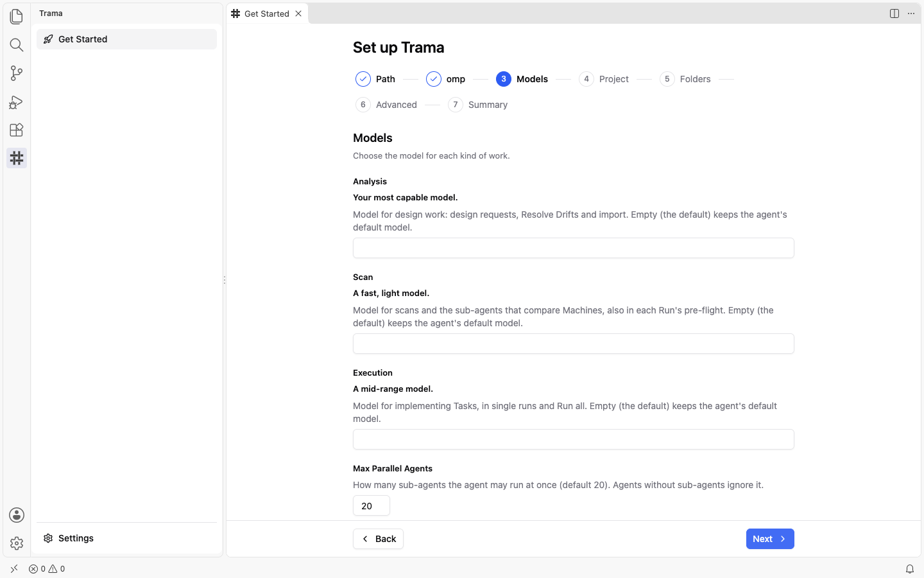
Task: Click the "A fast, light model." text
Action: 391,293
